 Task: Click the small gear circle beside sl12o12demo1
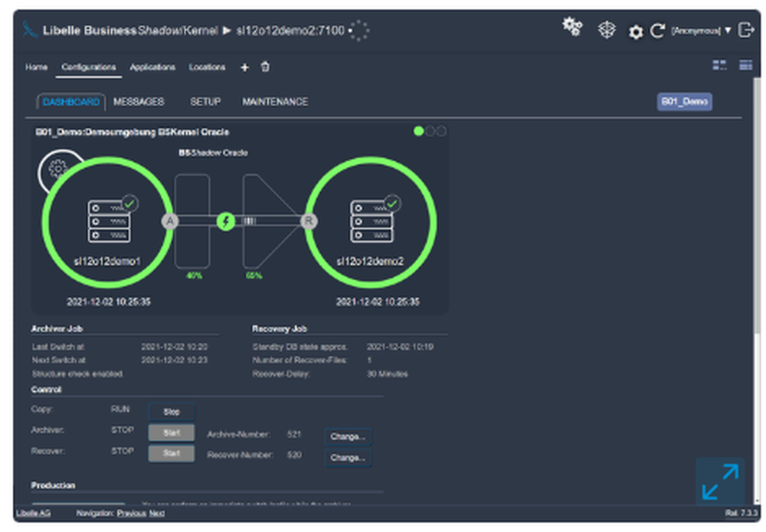(x=57, y=168)
